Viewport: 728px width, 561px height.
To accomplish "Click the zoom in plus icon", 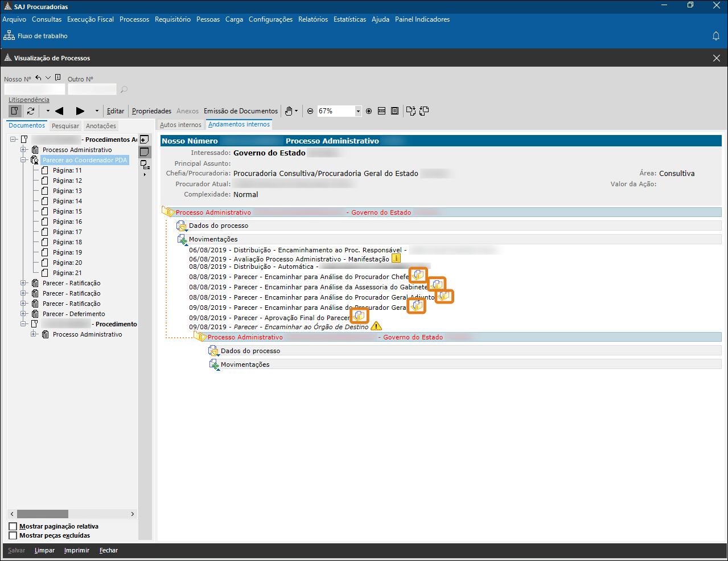I will (x=369, y=111).
